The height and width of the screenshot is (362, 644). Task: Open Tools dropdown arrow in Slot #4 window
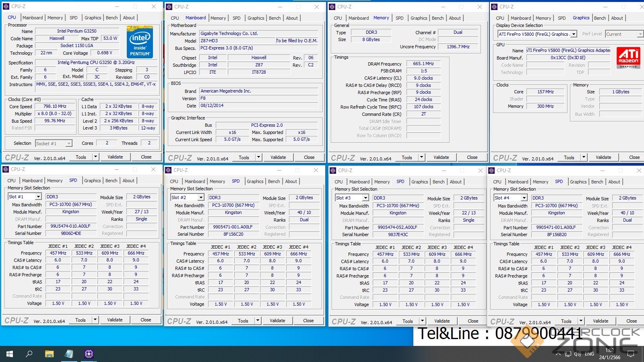[581, 321]
